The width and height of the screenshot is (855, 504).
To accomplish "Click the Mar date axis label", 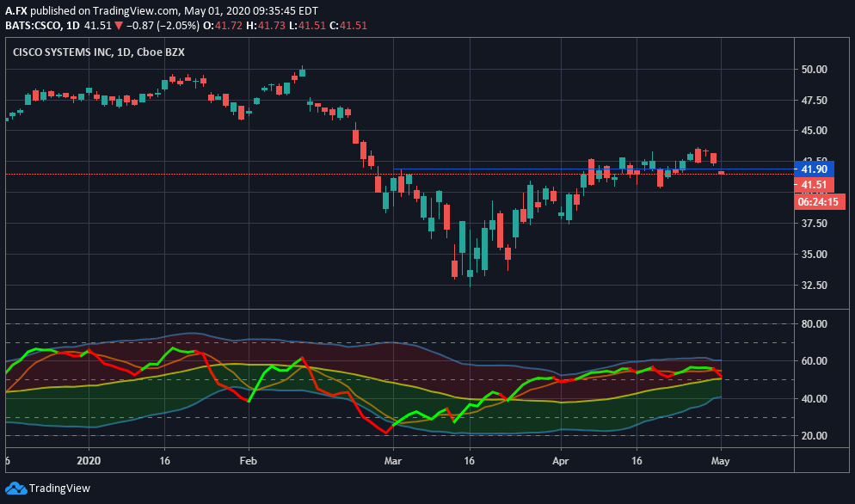I will (392, 461).
